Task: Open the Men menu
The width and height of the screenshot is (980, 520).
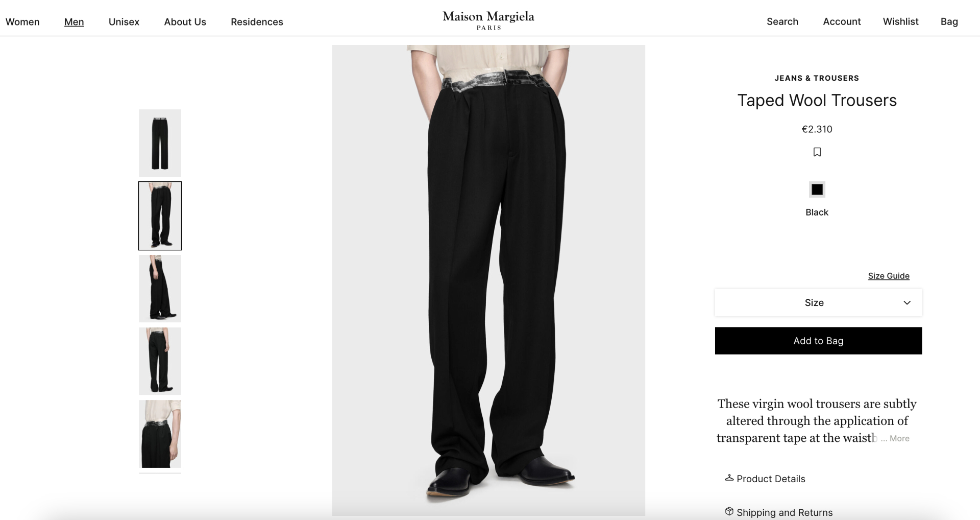Action: pos(74,22)
